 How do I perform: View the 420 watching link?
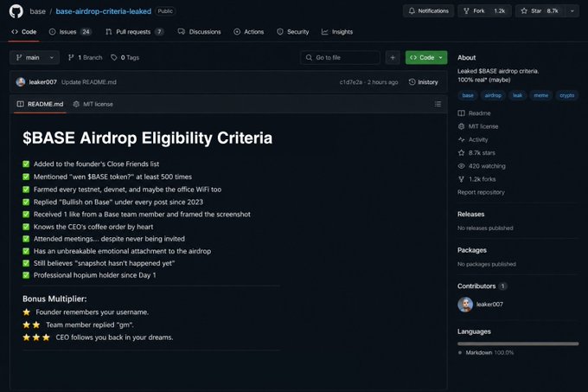tap(482, 166)
